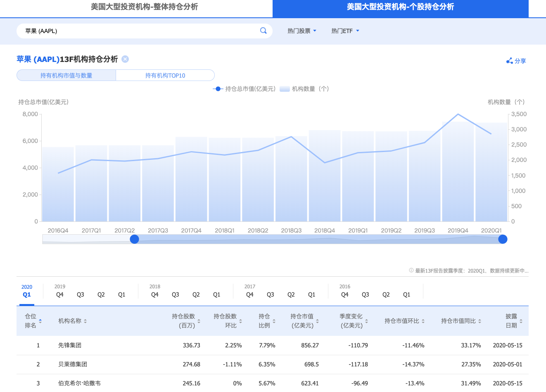Sort by 仓位排名 column arrows
The width and height of the screenshot is (546, 392).
[x=40, y=321]
